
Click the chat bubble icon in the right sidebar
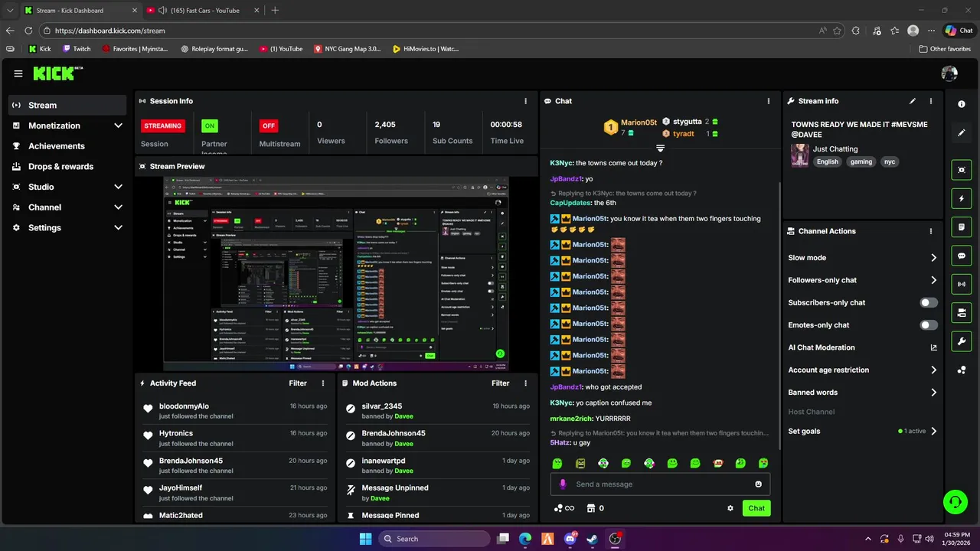(x=962, y=256)
